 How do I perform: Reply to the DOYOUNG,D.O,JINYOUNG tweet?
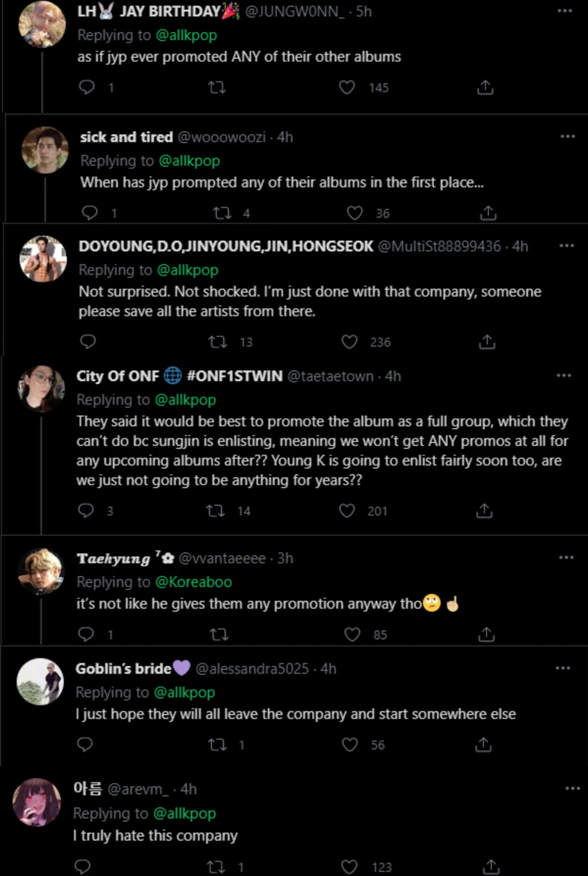pos(88,342)
